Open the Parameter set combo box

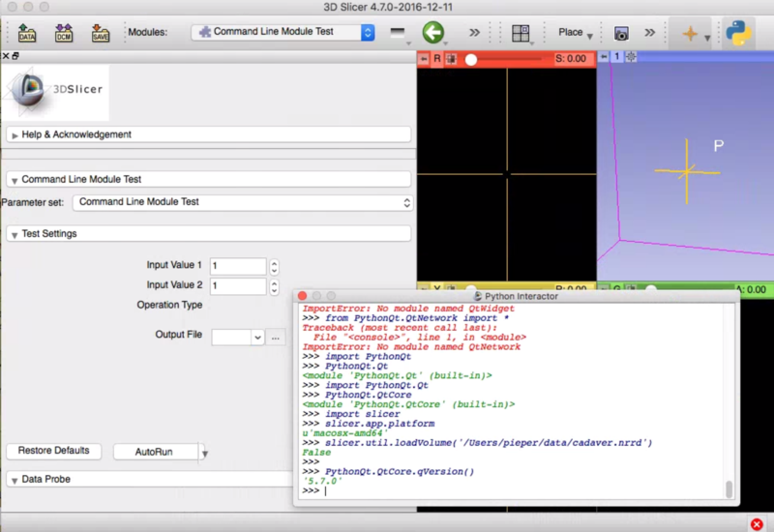click(242, 202)
